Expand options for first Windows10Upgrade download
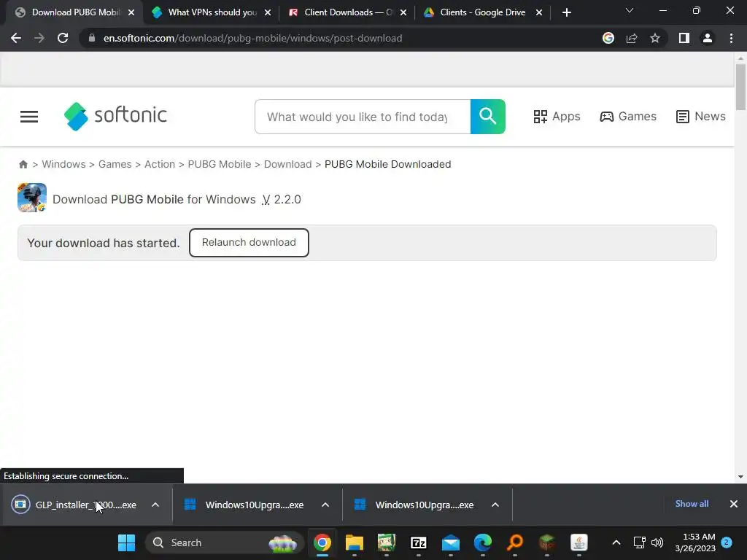The image size is (747, 560). (325, 505)
